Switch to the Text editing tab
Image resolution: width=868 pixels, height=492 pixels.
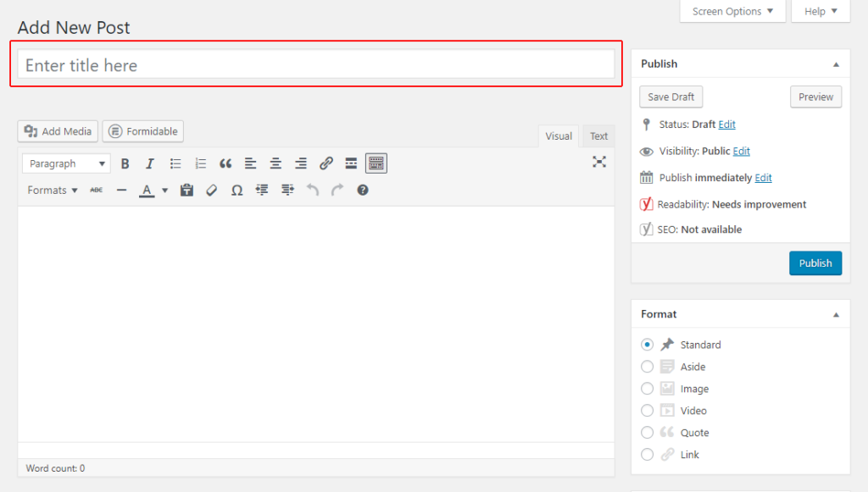[x=598, y=135]
